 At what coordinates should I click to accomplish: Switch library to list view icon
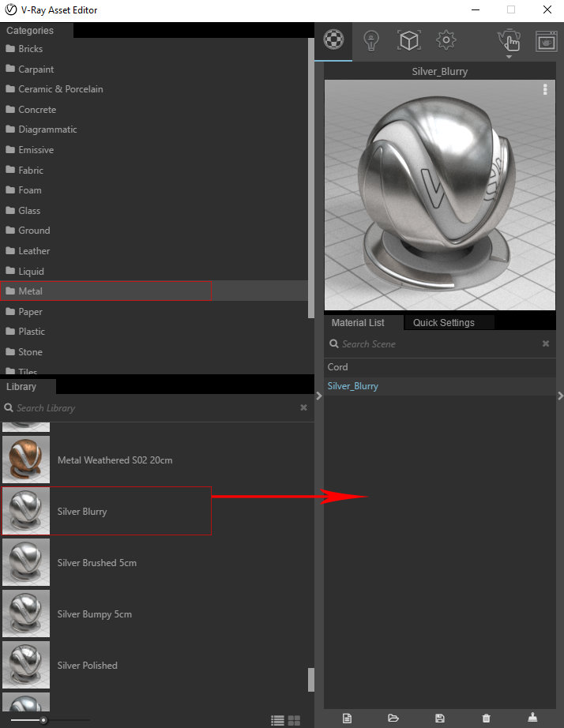278,721
